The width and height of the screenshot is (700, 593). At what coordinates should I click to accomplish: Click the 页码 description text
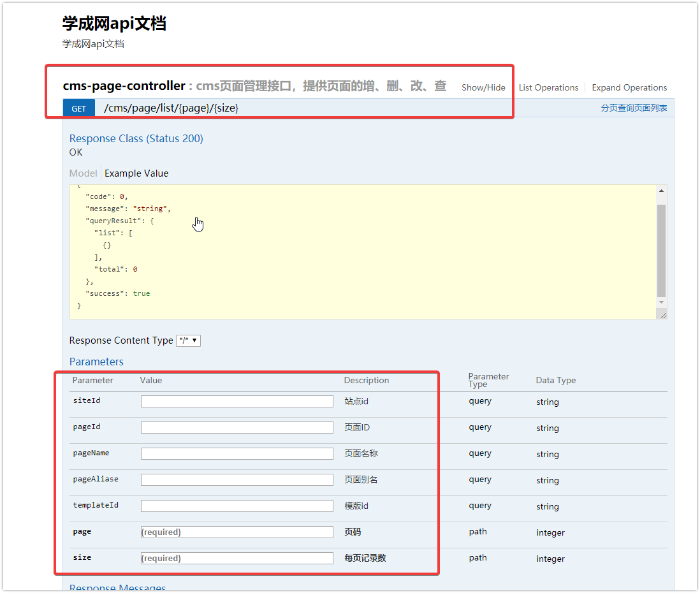(353, 532)
